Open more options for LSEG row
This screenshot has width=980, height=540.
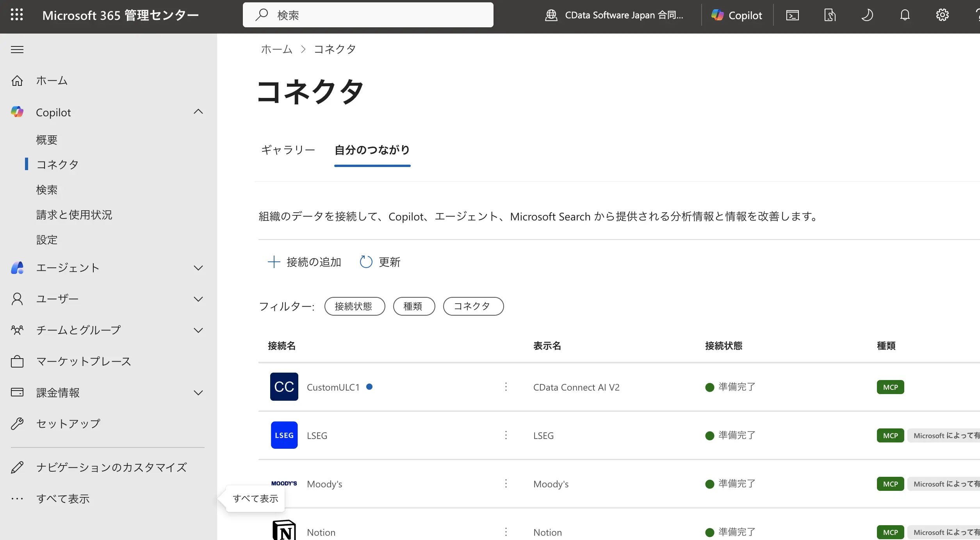506,435
